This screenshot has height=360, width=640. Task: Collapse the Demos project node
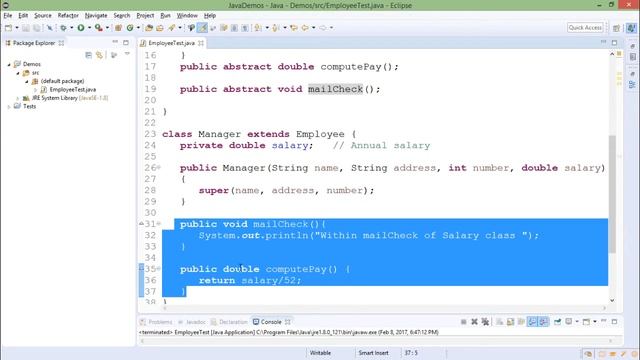tap(9, 64)
